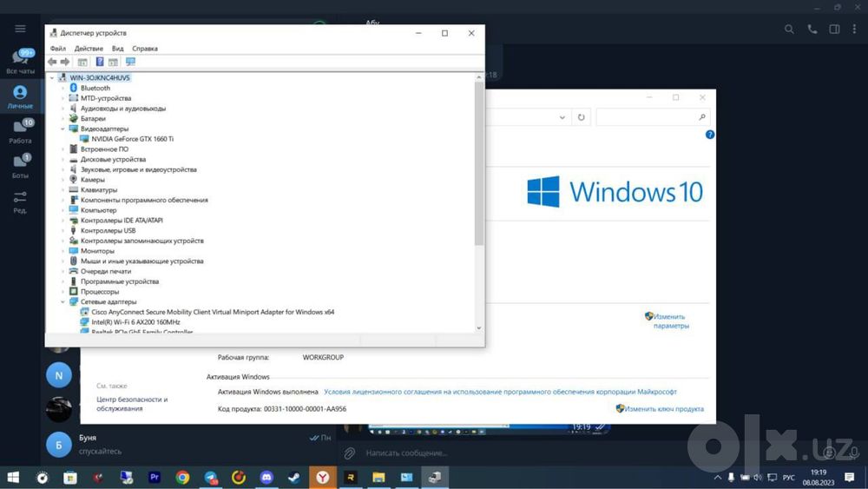Screen dimensions: 868x489
Task: Open Adobe Premiere Pro from the taskbar
Action: [155, 478]
